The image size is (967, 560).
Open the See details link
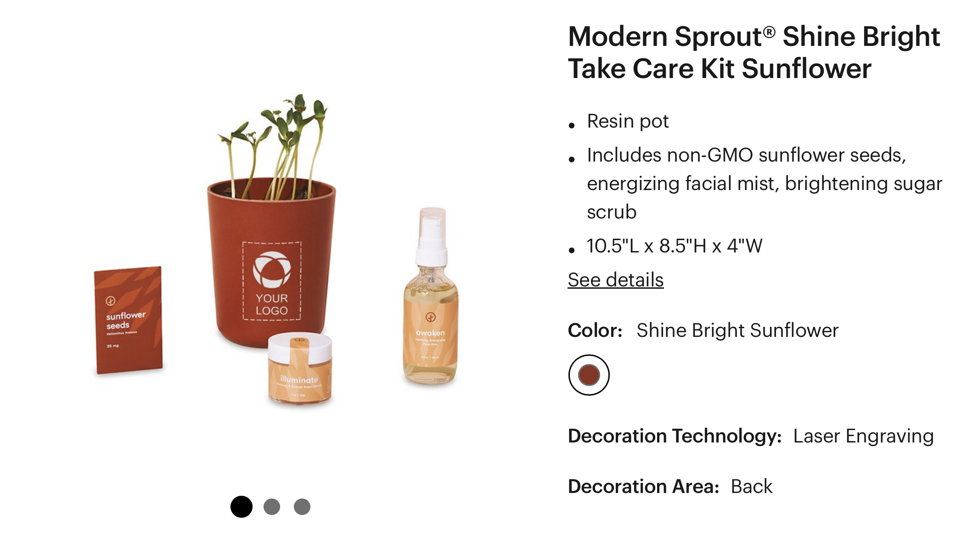615,280
